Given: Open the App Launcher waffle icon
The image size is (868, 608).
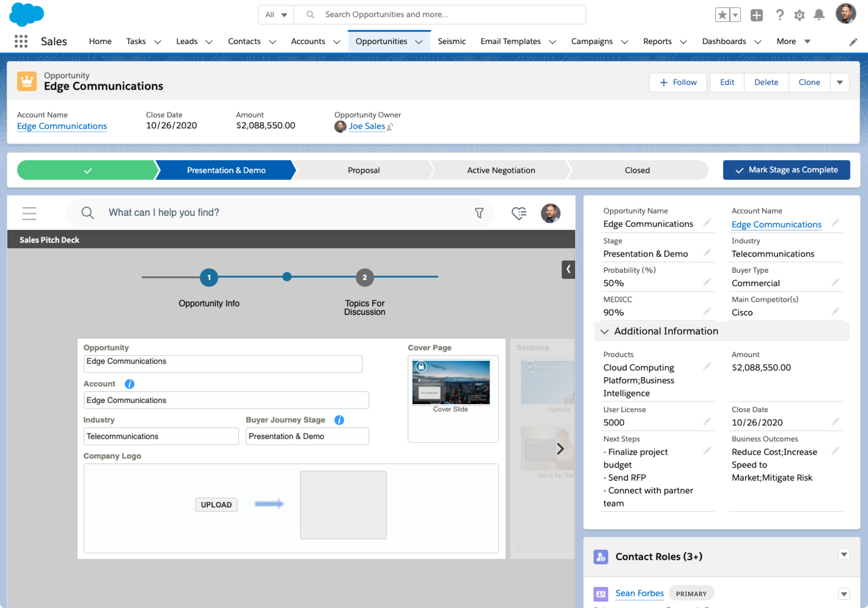Looking at the screenshot, I should [x=21, y=41].
